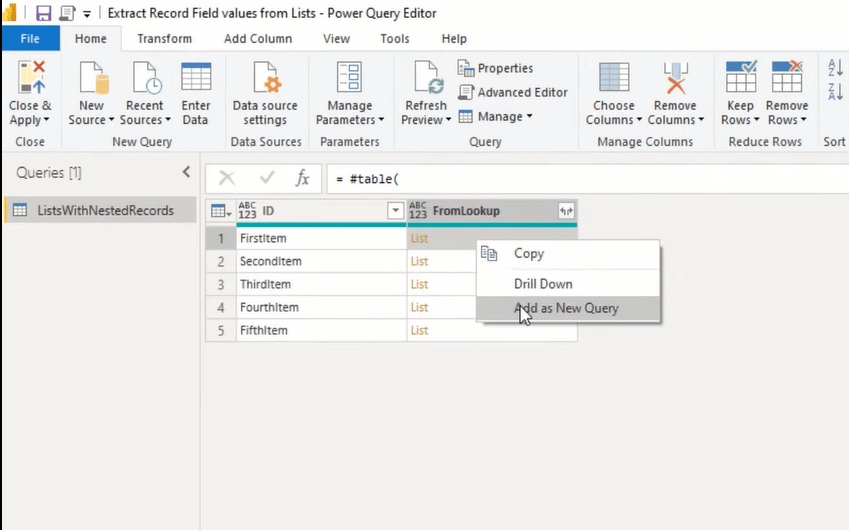
Task: Click the Close & Apply icon
Action: pyautogui.click(x=31, y=78)
